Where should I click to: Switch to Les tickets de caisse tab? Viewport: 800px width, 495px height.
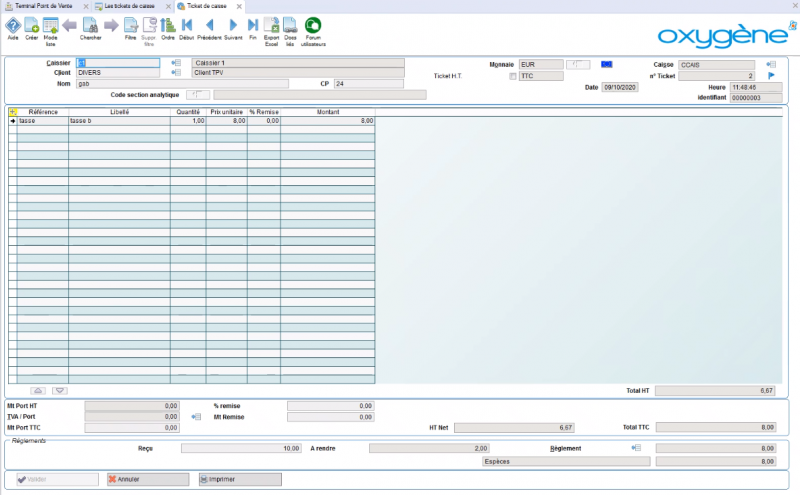130,6
